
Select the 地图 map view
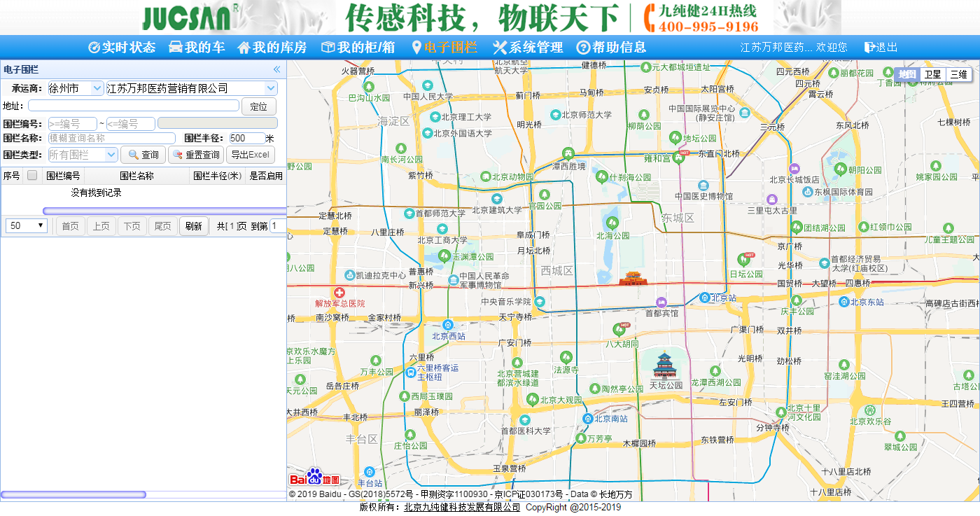click(907, 74)
